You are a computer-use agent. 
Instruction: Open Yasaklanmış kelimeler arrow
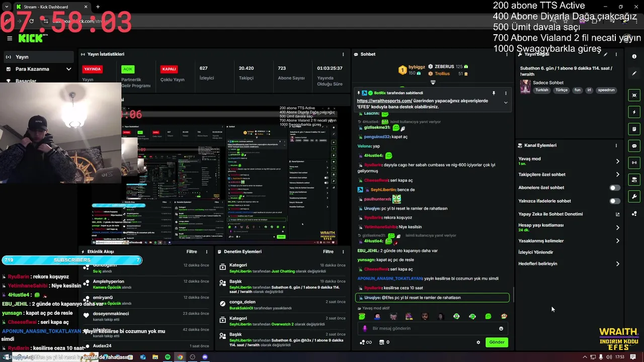[617, 241]
